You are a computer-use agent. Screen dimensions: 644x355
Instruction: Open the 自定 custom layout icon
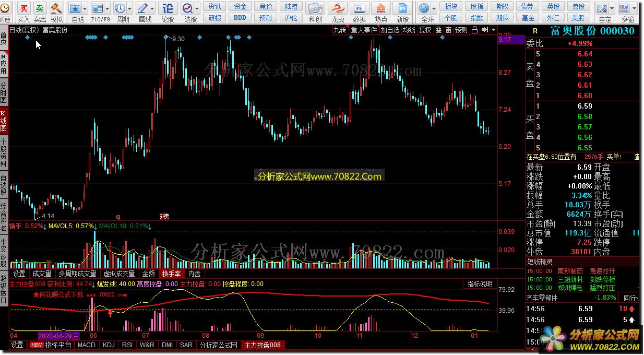click(x=602, y=9)
